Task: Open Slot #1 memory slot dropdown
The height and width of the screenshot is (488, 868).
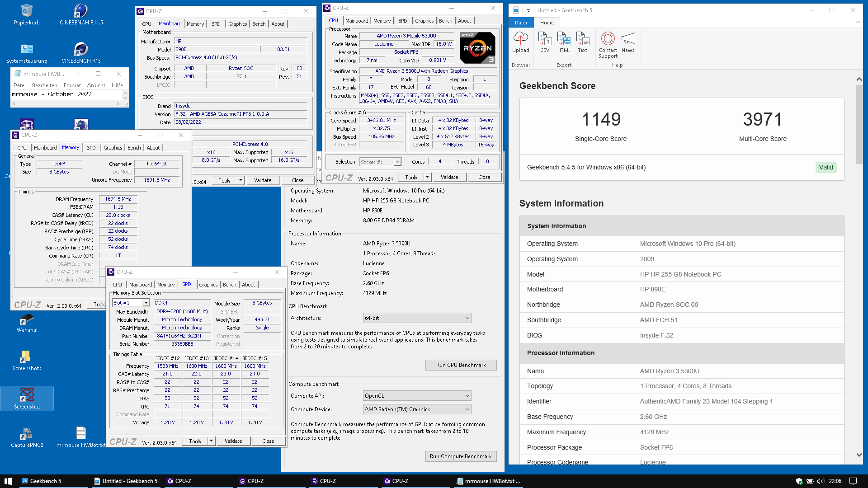Action: (x=131, y=303)
